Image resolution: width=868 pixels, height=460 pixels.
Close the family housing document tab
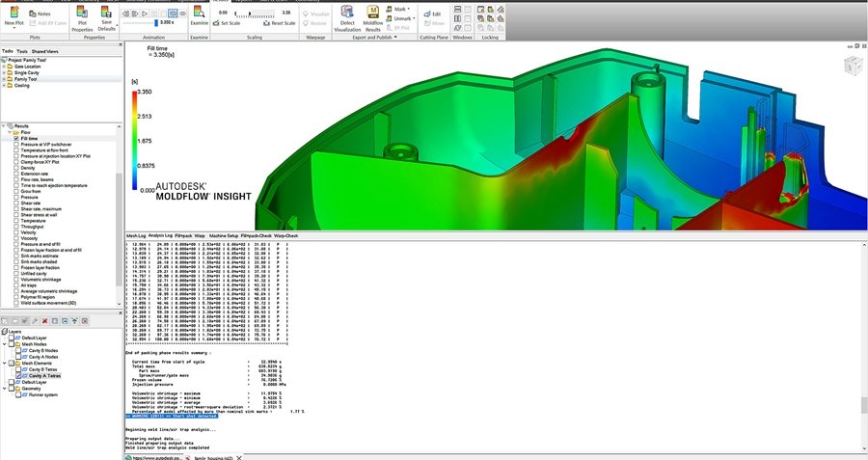coord(239,458)
